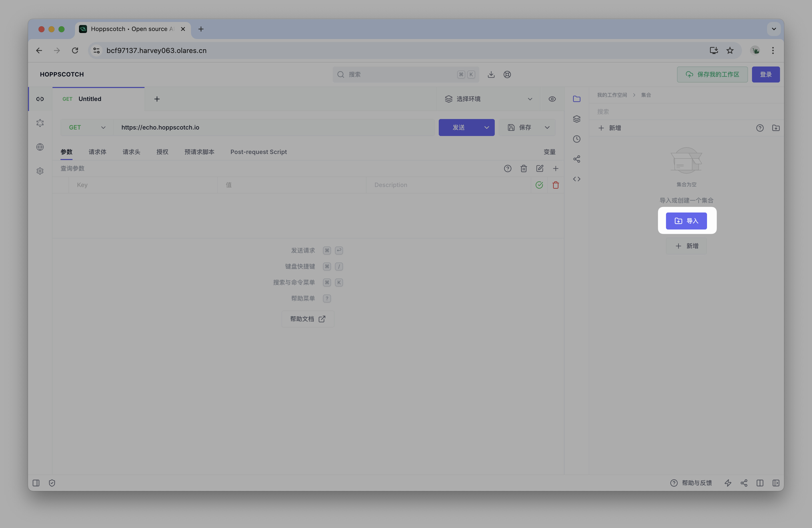Open the code snippet panel icon
The width and height of the screenshot is (812, 528).
click(x=576, y=179)
